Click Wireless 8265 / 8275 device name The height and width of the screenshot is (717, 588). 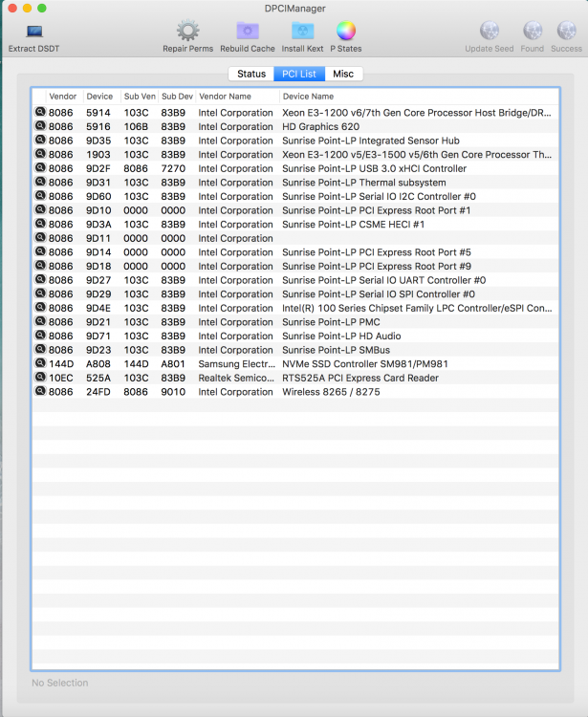tap(331, 392)
